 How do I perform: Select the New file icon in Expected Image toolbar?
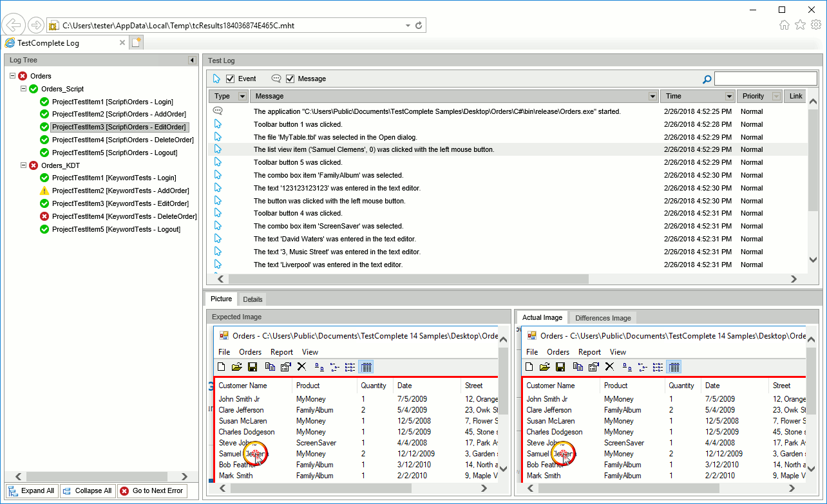[221, 367]
